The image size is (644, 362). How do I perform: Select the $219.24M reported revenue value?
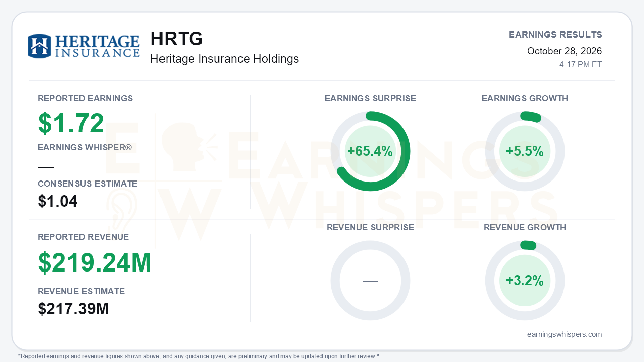tap(95, 262)
